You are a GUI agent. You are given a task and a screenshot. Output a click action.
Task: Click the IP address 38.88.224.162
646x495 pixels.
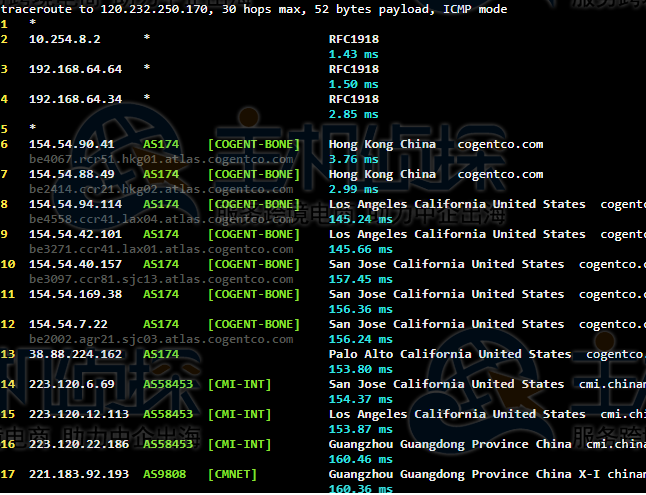coord(75,354)
